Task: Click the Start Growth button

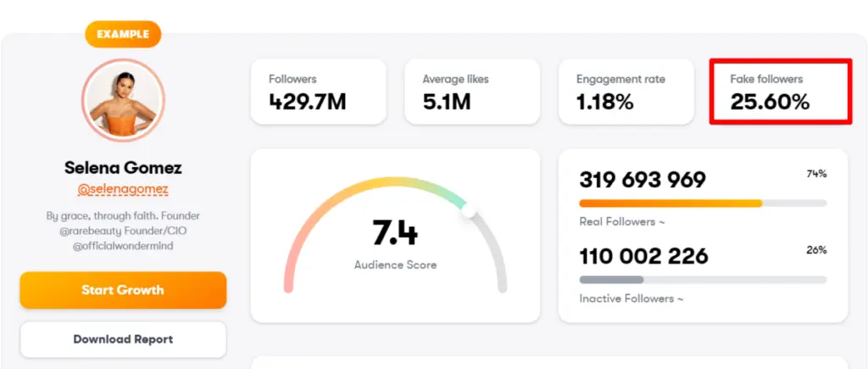Action: [123, 290]
